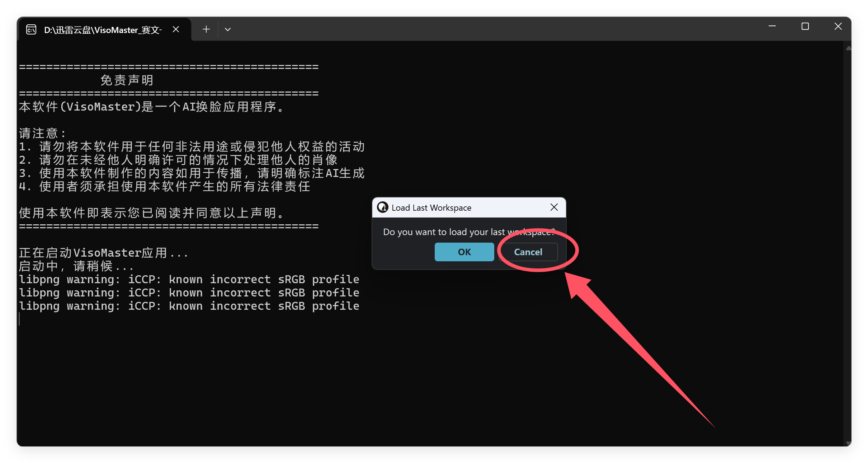868x463 pixels.
Task: Click Cancel in Load Last Workspace dialog
Action: coord(528,252)
